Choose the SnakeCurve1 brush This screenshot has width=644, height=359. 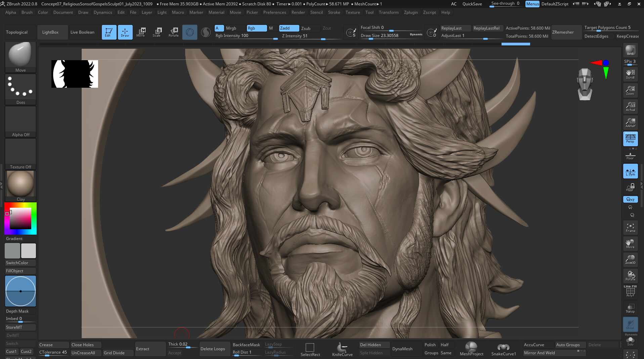pos(503,349)
